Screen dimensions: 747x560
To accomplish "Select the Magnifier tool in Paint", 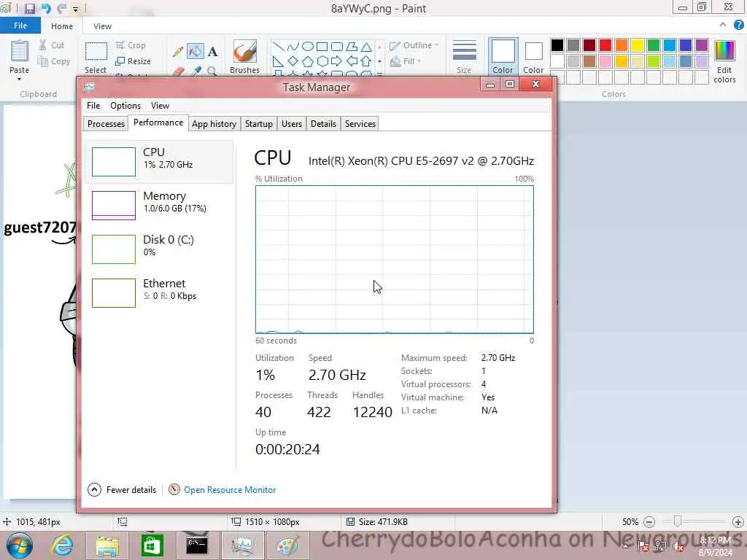I will pyautogui.click(x=212, y=71).
